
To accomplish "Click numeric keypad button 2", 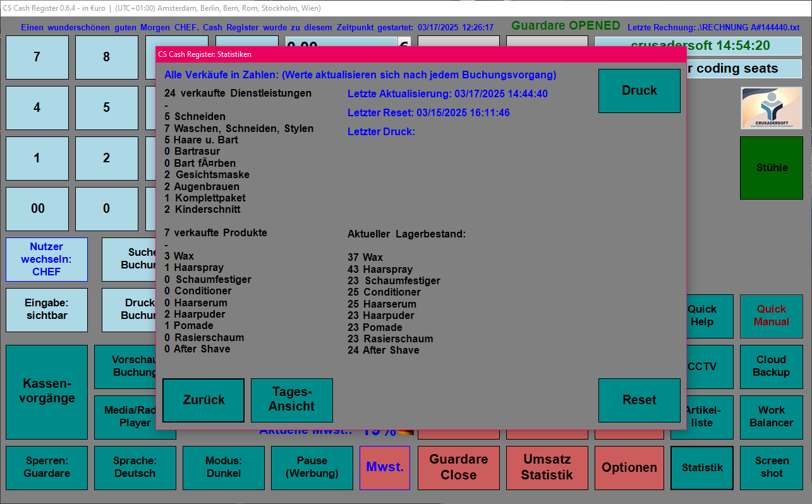I will coord(107,159).
